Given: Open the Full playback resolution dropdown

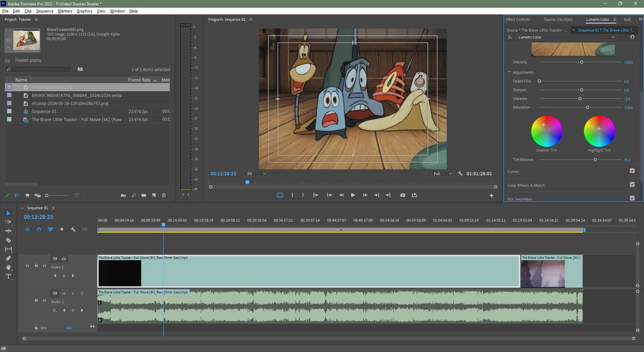Looking at the screenshot, I should pos(444,174).
